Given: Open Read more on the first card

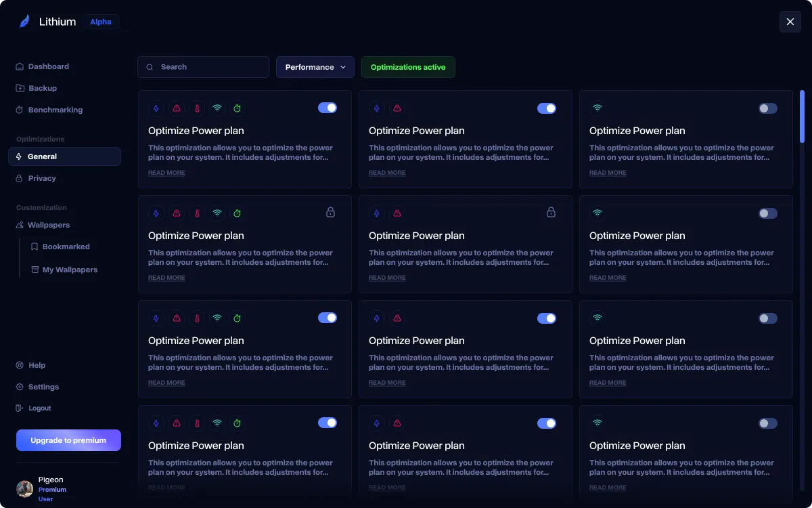Looking at the screenshot, I should [x=166, y=173].
